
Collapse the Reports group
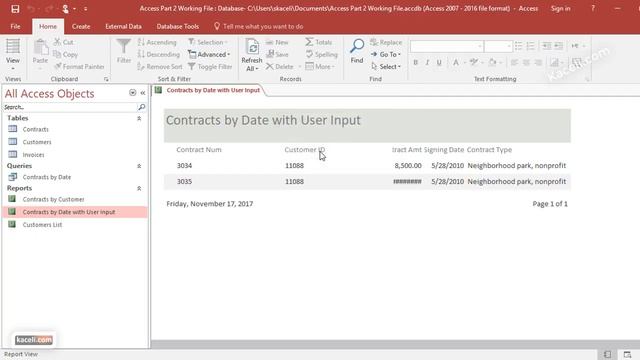coord(139,189)
